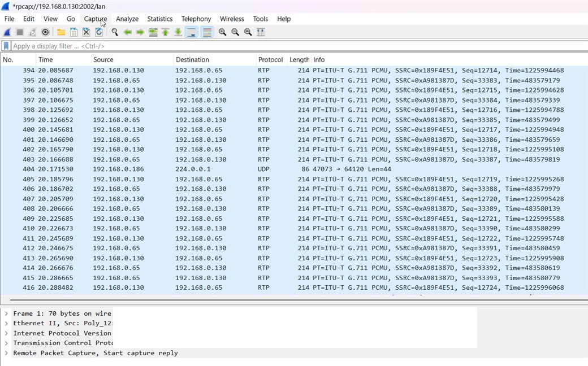Viewport: 588px width, 366px height.
Task: Open the Capture menu
Action: coord(96,19)
